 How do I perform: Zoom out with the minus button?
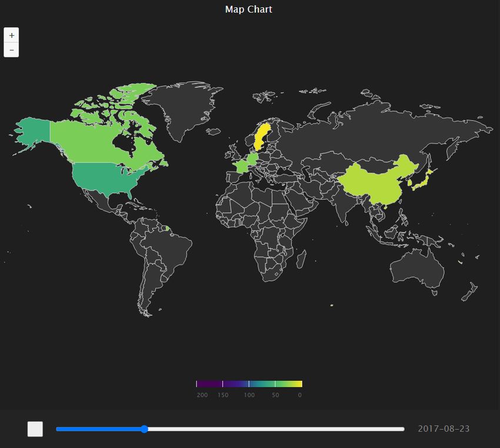(12, 50)
